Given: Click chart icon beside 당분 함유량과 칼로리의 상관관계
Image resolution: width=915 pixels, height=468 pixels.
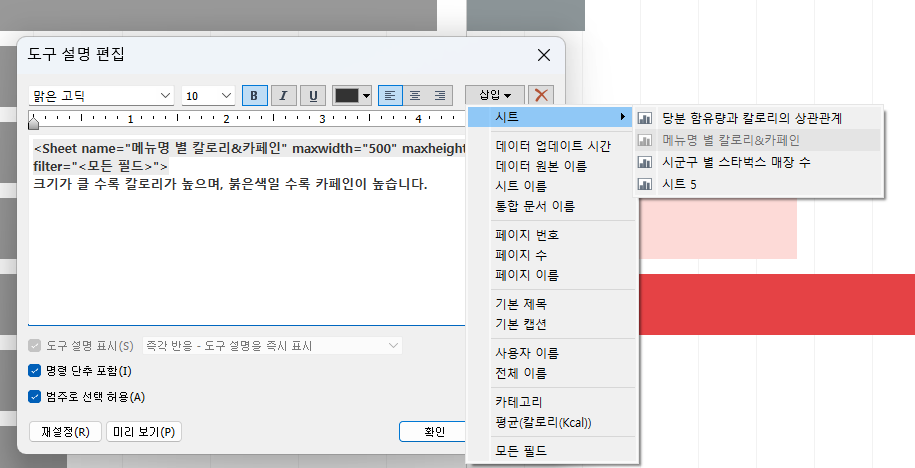Looking at the screenshot, I should 644,118.
